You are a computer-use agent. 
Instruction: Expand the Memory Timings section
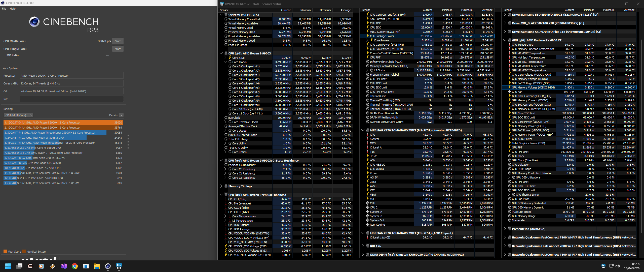(x=221, y=186)
